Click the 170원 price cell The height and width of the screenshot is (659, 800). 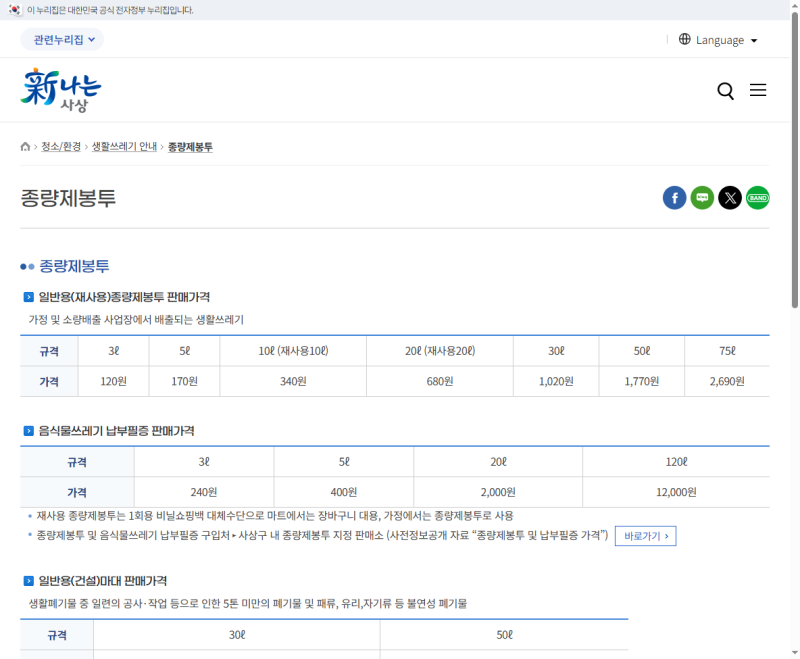[184, 382]
